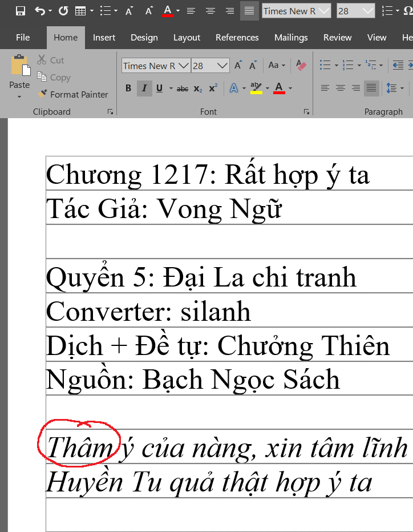Image resolution: width=413 pixels, height=532 pixels.
Task: Save document from Quick Access Toolbar
Action: coord(21,11)
